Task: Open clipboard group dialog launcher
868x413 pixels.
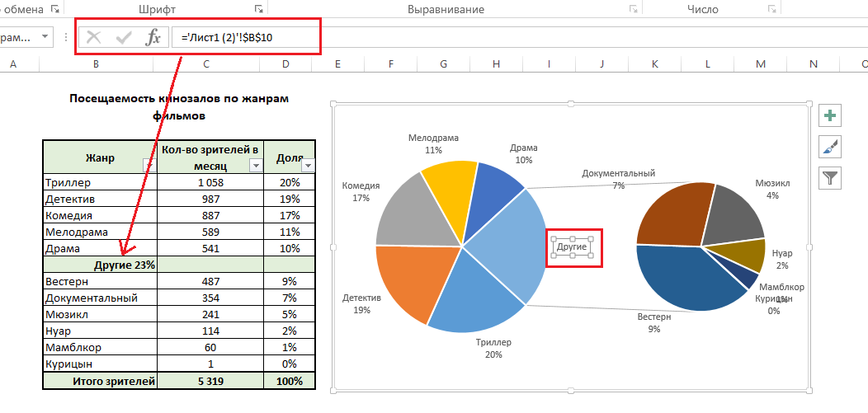Action: click(54, 9)
